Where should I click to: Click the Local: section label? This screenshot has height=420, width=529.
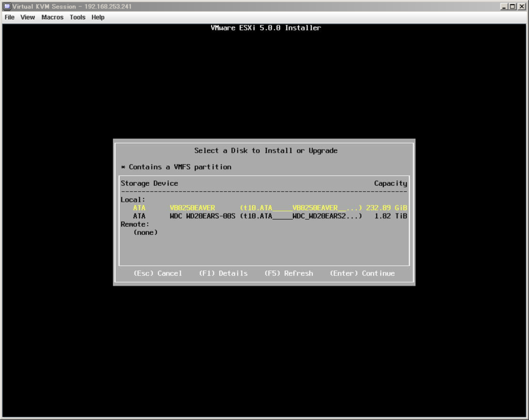point(133,200)
